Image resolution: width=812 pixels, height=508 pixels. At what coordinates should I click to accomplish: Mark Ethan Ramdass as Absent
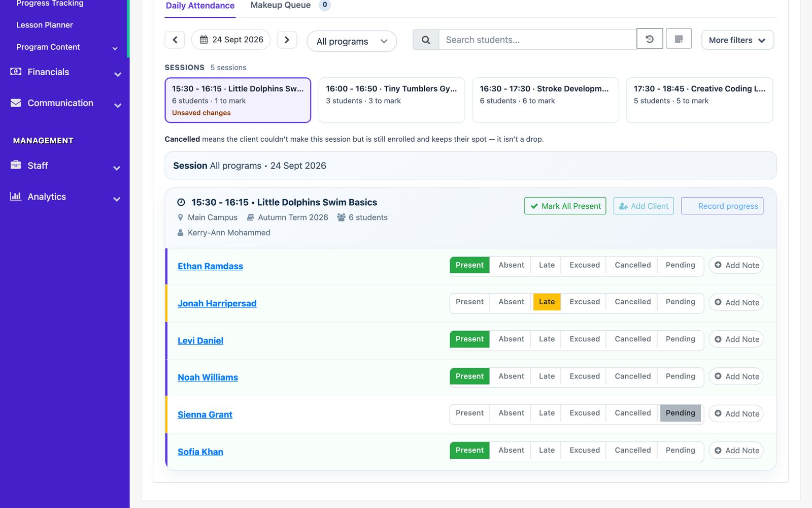pyautogui.click(x=511, y=265)
